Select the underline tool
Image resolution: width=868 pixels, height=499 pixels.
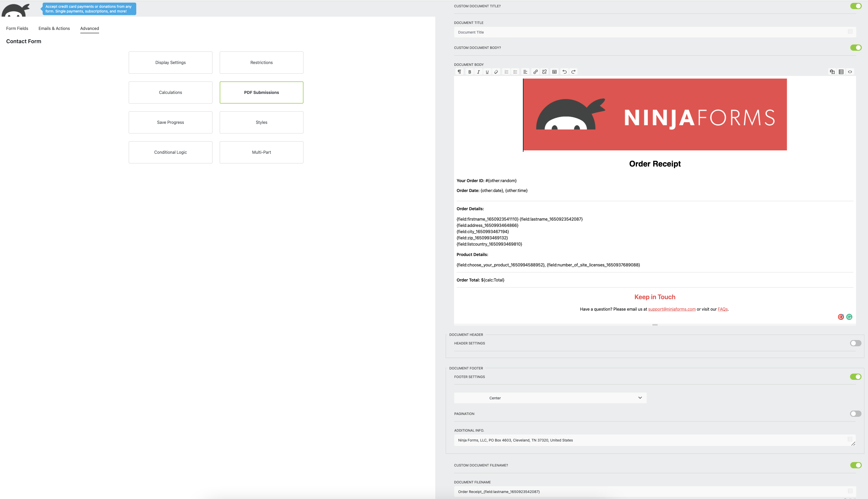coord(487,72)
